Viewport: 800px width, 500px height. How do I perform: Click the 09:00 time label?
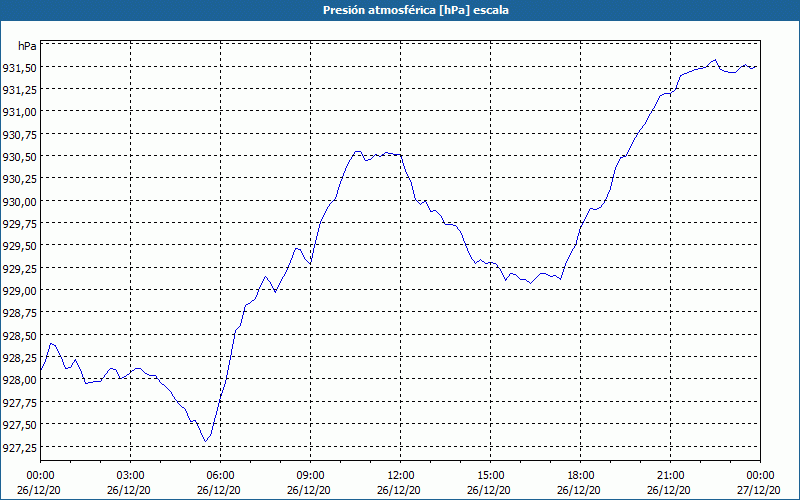310,476
